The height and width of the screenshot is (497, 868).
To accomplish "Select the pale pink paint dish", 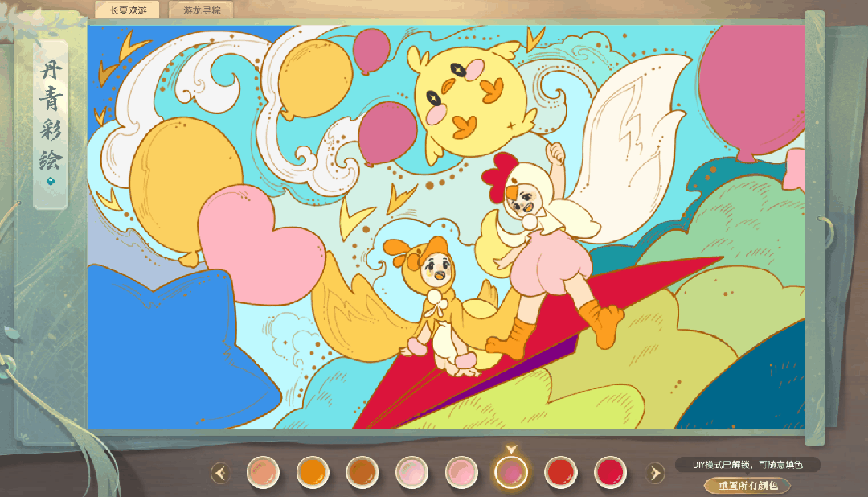I will [x=411, y=471].
